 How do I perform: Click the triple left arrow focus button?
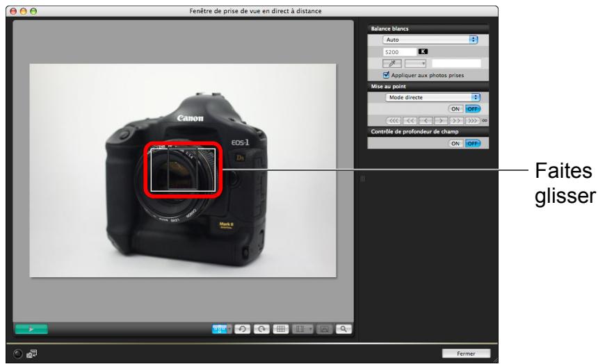click(394, 121)
